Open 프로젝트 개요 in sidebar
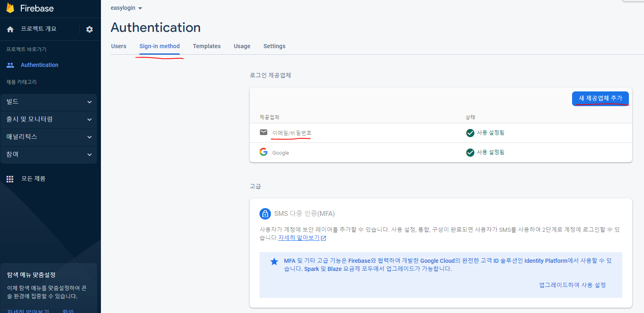Viewport: 644px width, 313px height. [x=39, y=29]
